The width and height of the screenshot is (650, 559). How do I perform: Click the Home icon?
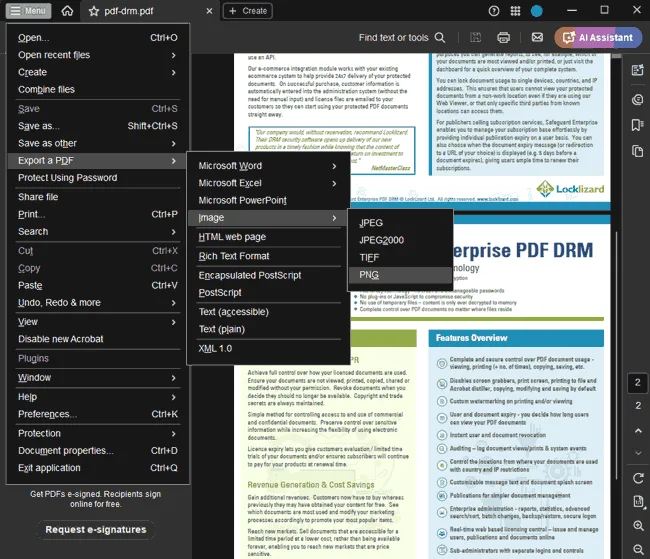pos(67,11)
